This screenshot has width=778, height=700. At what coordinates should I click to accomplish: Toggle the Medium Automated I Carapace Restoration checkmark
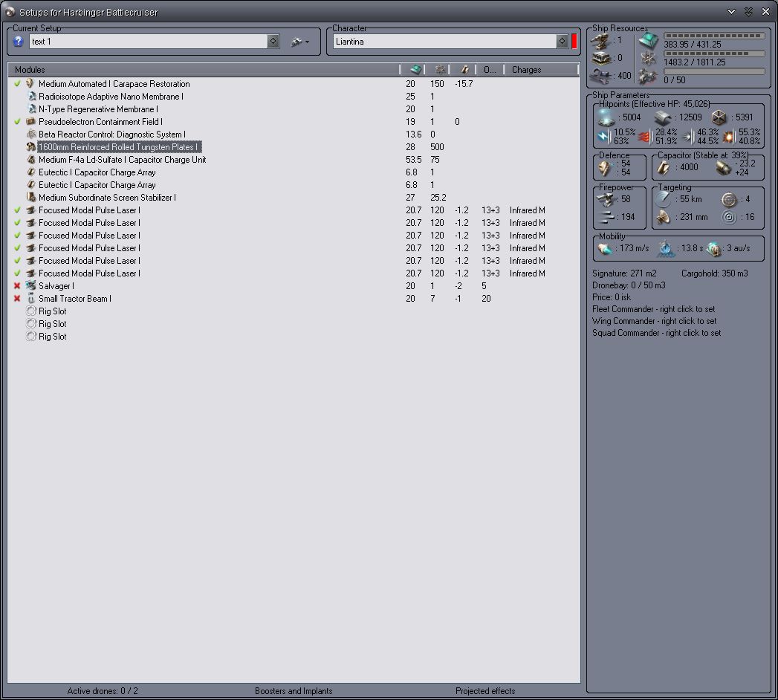click(x=17, y=84)
